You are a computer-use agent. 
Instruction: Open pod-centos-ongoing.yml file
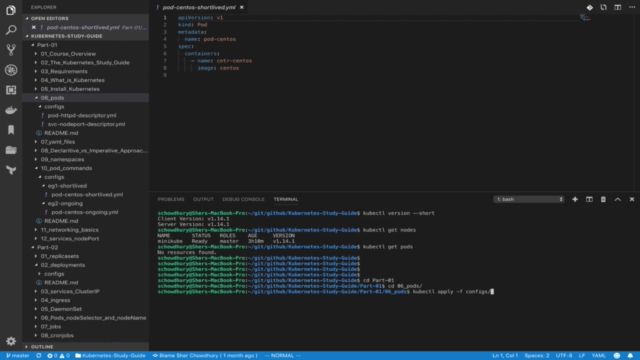point(84,212)
